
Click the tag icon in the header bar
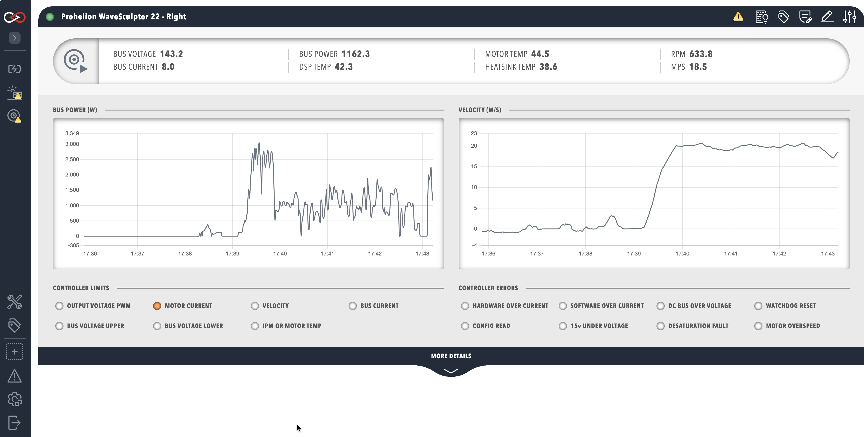784,17
